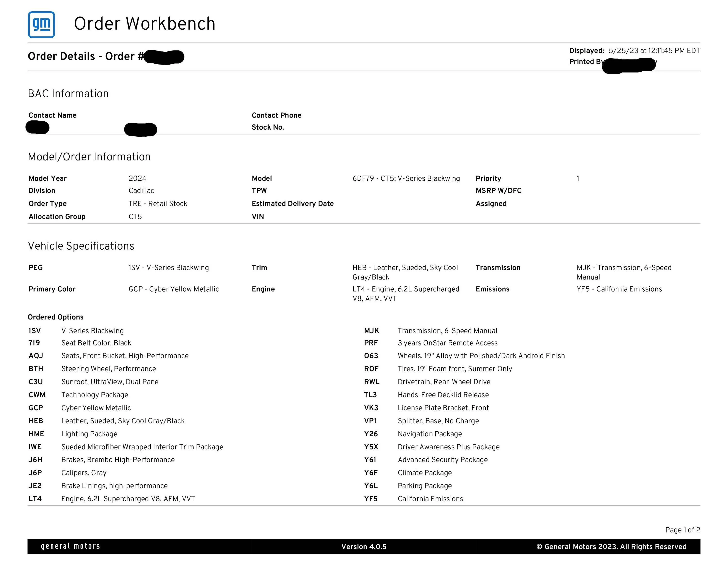Click PEG value 1SV - V-Series Blackwing
The height and width of the screenshot is (563, 728).
(x=169, y=268)
